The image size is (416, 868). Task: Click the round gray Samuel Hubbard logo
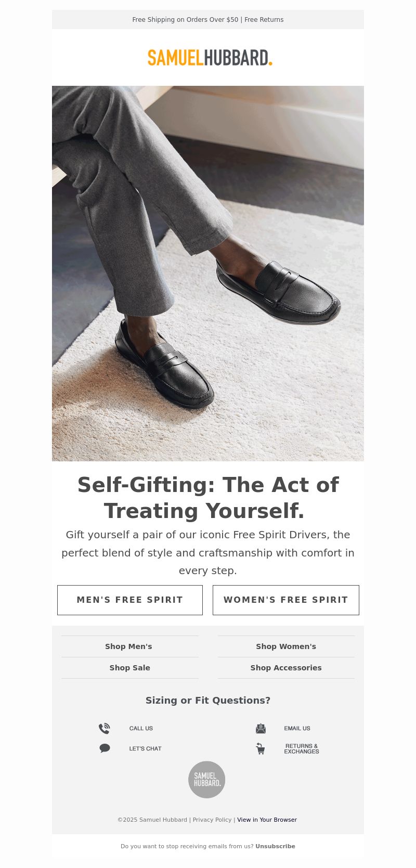click(x=206, y=780)
